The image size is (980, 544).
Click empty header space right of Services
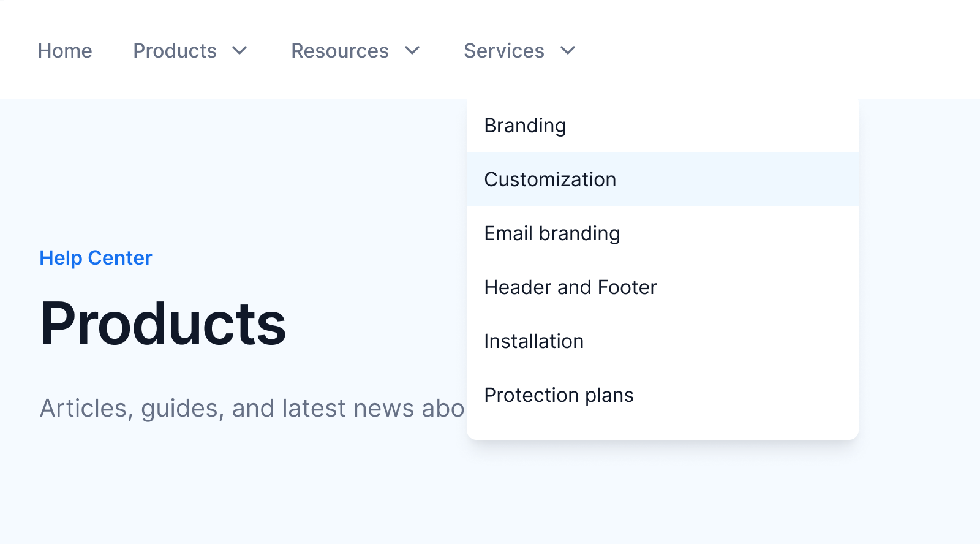[x=766, y=50]
